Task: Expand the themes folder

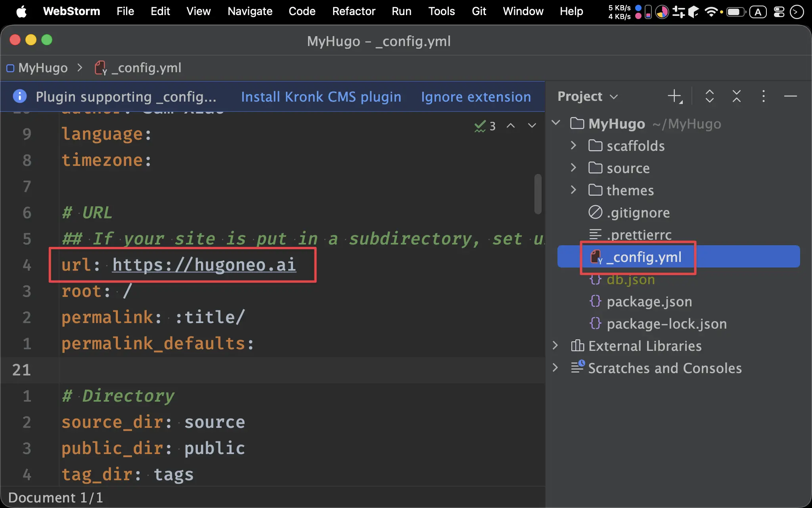Action: [573, 190]
